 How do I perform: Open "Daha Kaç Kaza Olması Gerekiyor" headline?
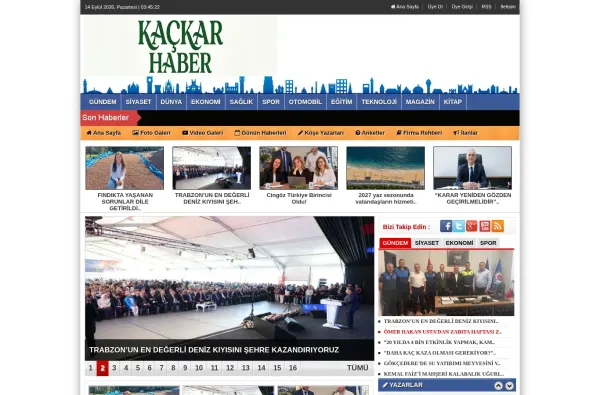440,353
